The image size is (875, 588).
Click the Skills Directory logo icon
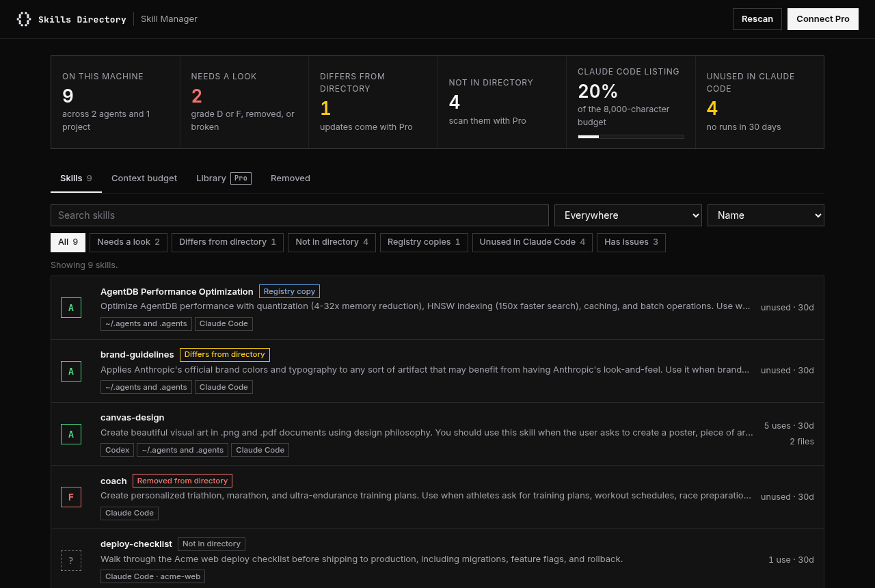pyautogui.click(x=24, y=19)
